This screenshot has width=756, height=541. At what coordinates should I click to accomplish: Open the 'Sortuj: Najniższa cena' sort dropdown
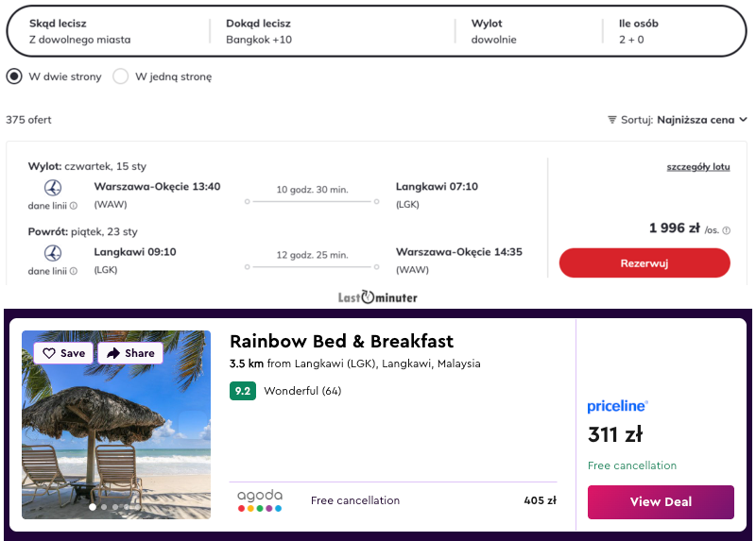click(678, 120)
